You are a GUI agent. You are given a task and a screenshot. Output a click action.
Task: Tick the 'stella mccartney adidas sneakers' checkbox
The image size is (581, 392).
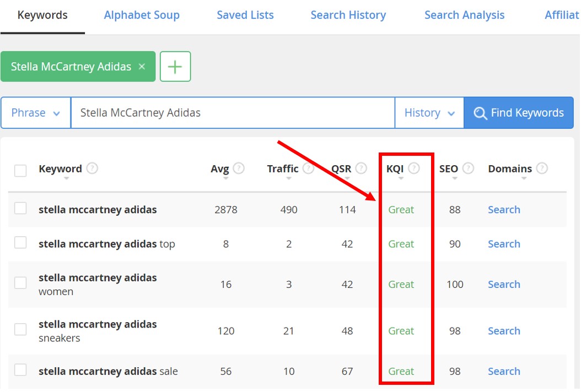coord(20,329)
